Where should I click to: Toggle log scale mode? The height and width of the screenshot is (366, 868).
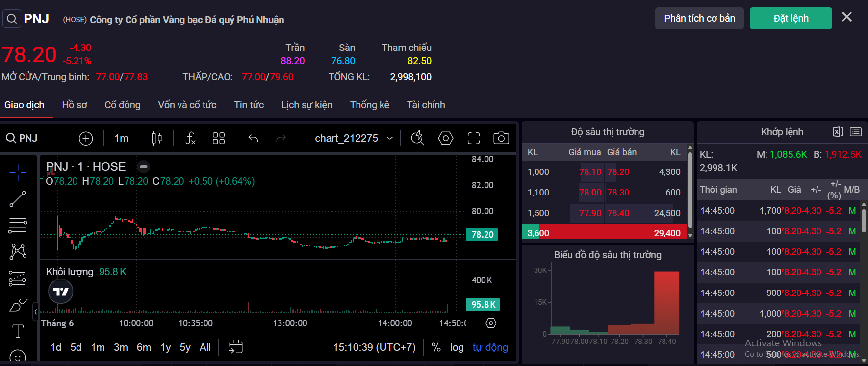tap(457, 347)
